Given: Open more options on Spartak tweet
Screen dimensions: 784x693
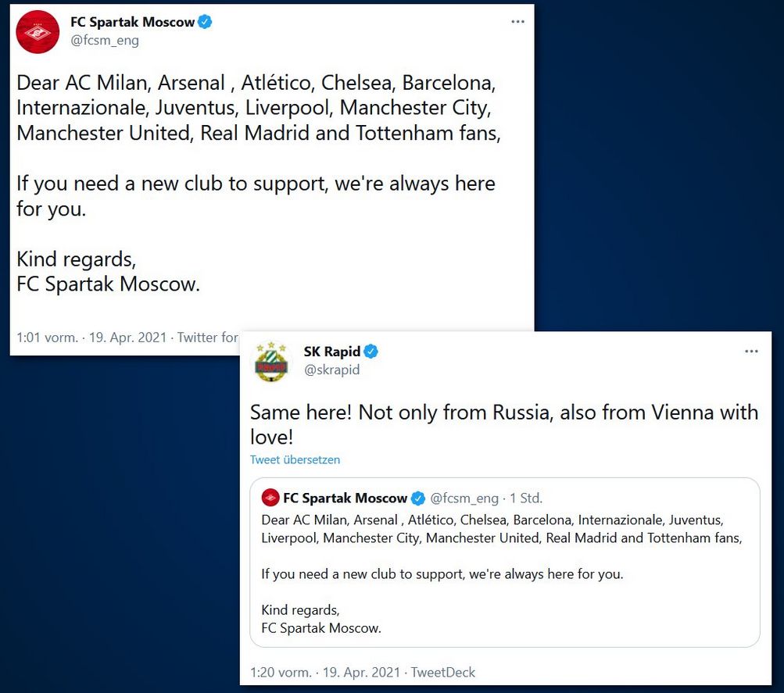Looking at the screenshot, I should point(517,21).
